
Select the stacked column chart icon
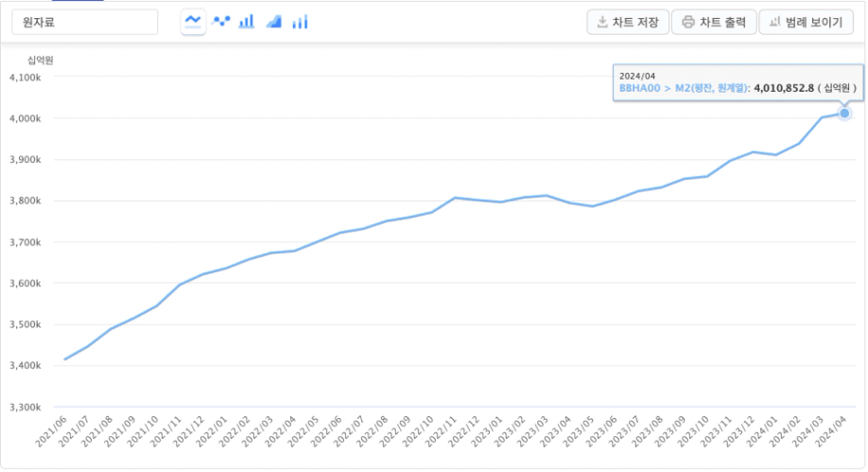click(x=300, y=21)
